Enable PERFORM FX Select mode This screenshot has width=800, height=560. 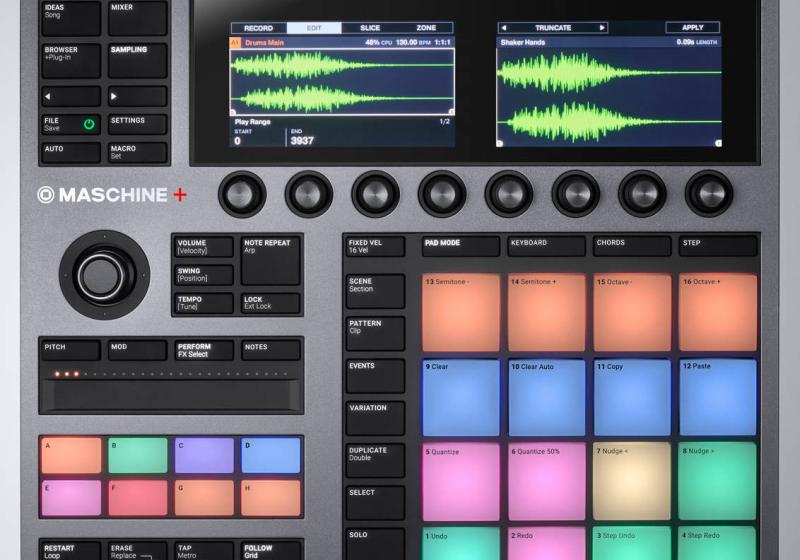click(204, 350)
